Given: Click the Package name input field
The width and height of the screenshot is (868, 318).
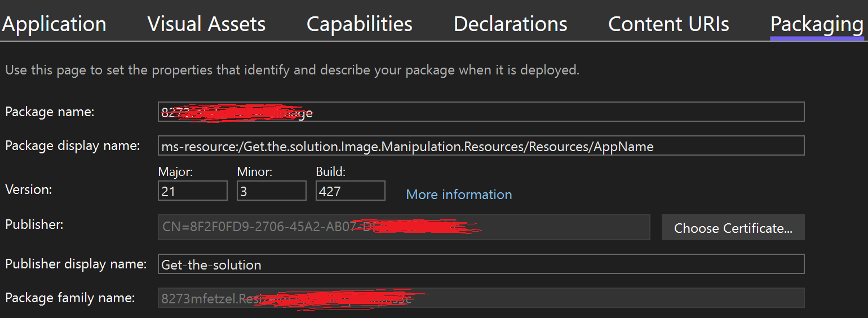Looking at the screenshot, I should (x=481, y=112).
